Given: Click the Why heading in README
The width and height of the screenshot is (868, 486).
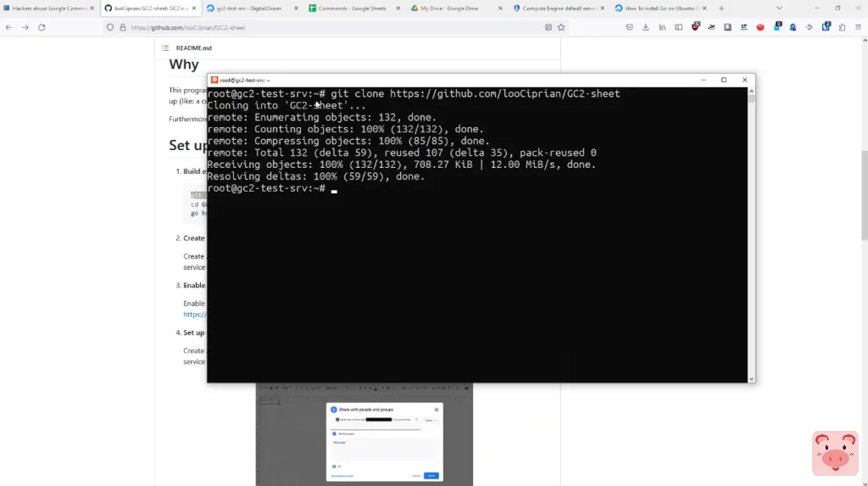Looking at the screenshot, I should click(x=184, y=64).
